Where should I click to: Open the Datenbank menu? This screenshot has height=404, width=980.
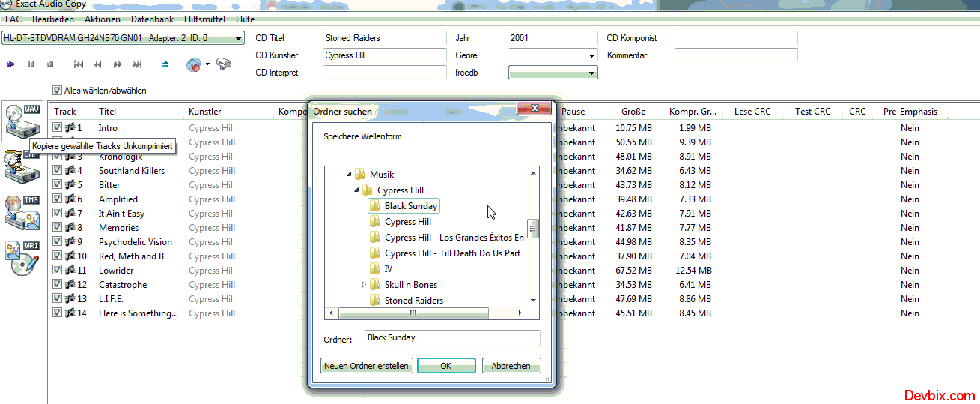point(152,19)
